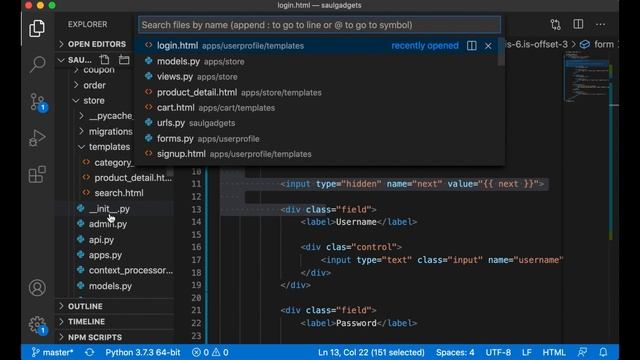
Task: Select views.py apps/store in quick open
Action: point(319,77)
